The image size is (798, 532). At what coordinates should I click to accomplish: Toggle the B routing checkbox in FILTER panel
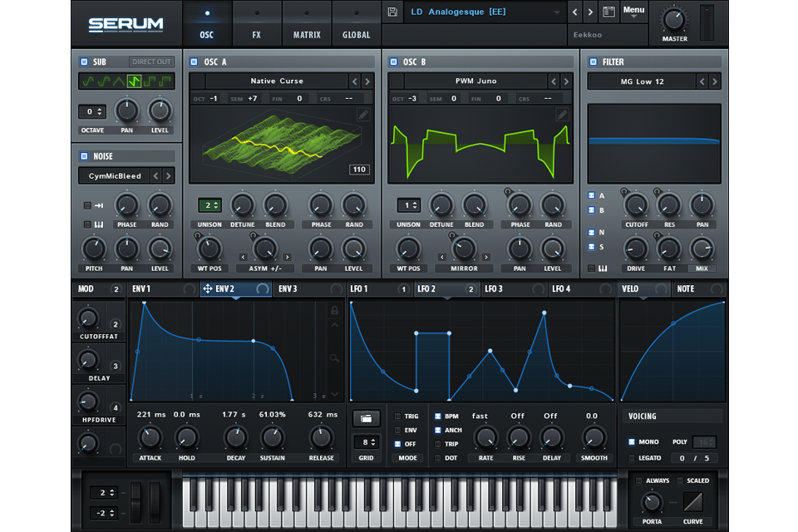click(x=591, y=209)
